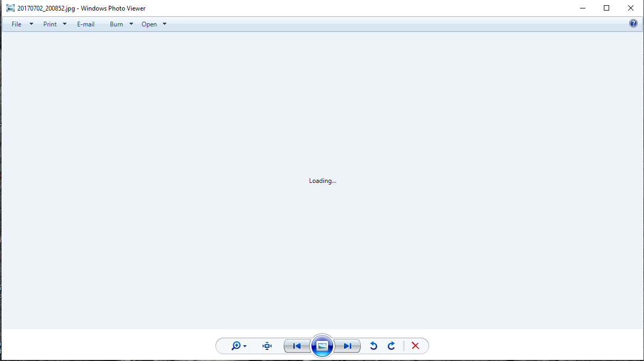Expand the Print dropdown arrow
The image size is (644, 361).
coord(64,24)
